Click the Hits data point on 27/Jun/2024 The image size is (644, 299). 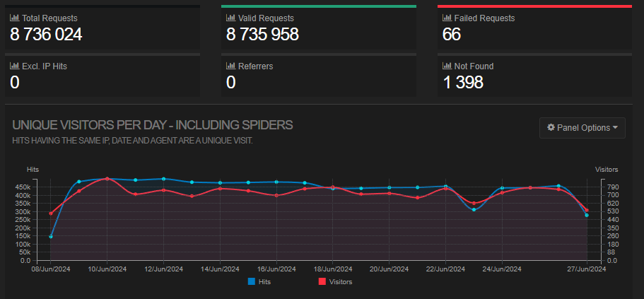[x=587, y=215]
